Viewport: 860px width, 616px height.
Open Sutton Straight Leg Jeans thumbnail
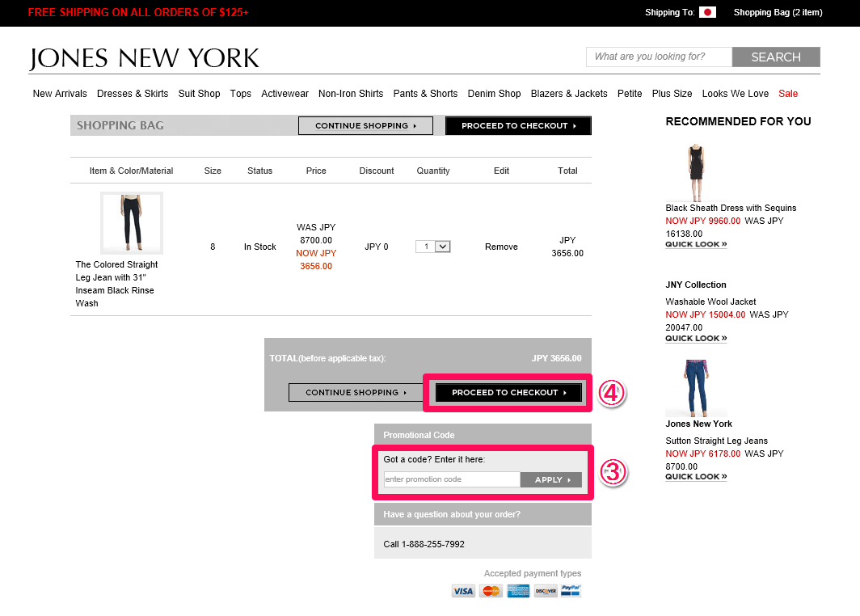click(x=696, y=388)
